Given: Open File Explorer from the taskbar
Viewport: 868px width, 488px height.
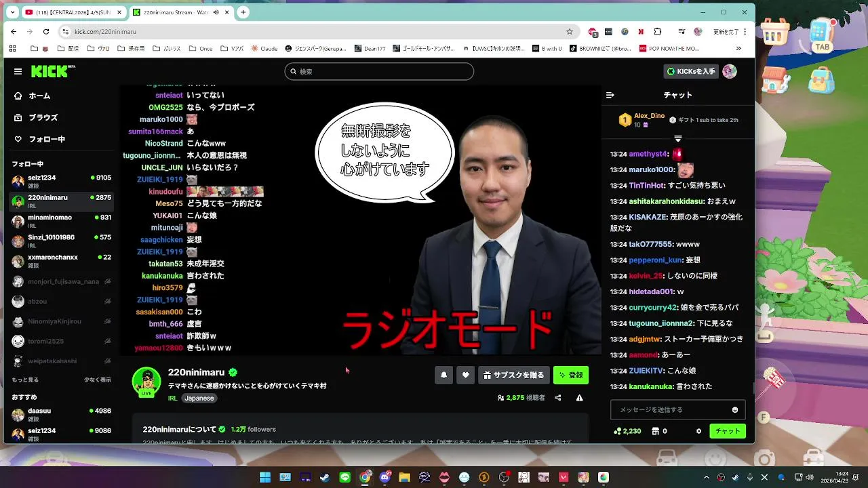Looking at the screenshot, I should [x=404, y=477].
